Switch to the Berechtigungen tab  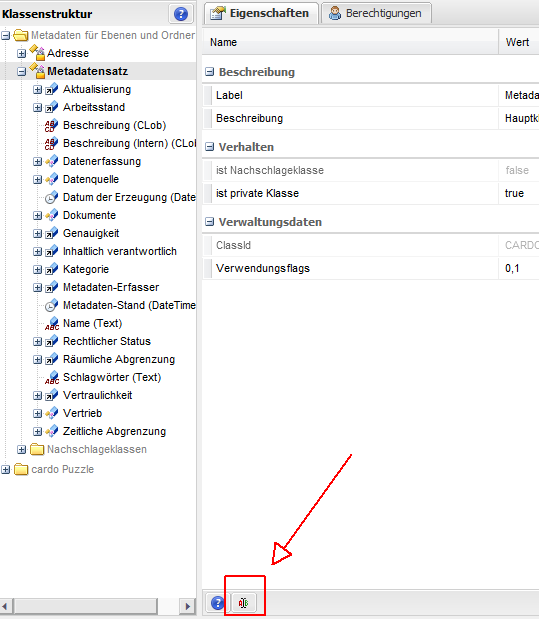point(376,13)
